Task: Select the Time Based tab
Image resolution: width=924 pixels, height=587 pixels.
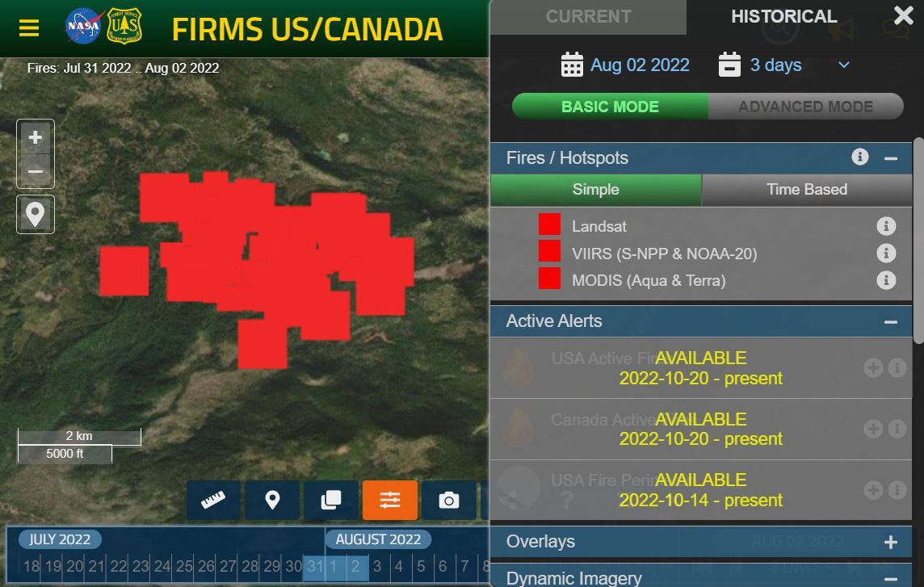Action: point(807,189)
